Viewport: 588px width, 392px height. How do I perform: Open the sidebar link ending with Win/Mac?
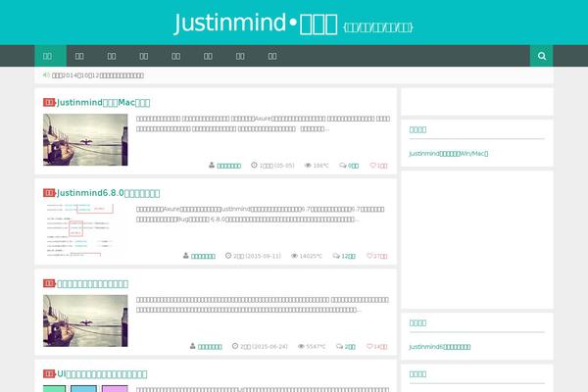tap(449, 153)
